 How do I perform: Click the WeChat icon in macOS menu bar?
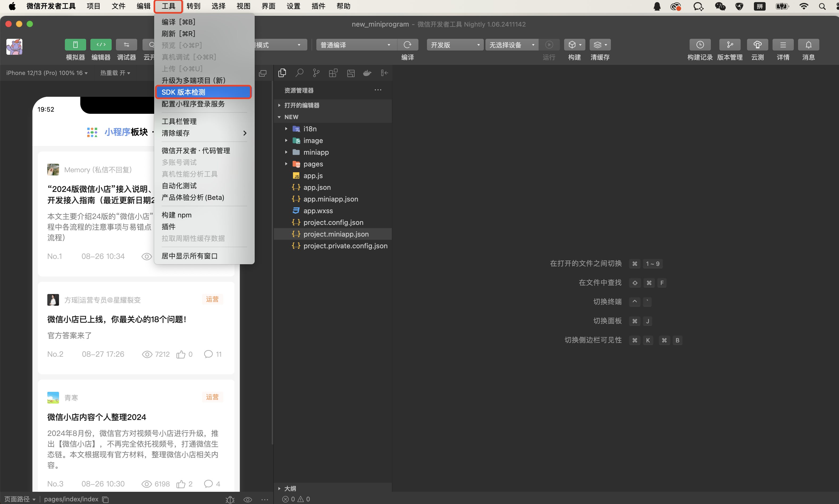[x=720, y=6]
